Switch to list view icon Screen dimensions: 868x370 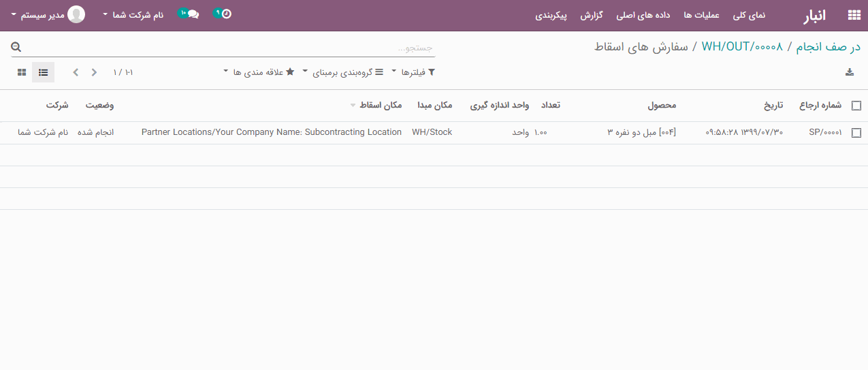point(43,72)
